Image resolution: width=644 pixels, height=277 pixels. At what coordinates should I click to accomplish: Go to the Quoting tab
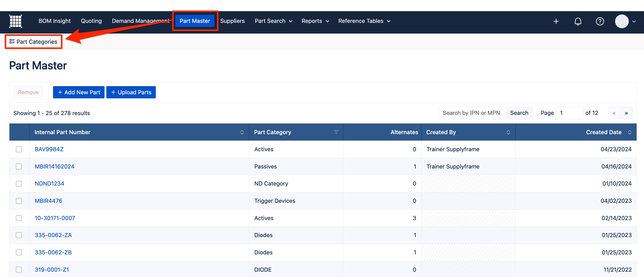91,21
